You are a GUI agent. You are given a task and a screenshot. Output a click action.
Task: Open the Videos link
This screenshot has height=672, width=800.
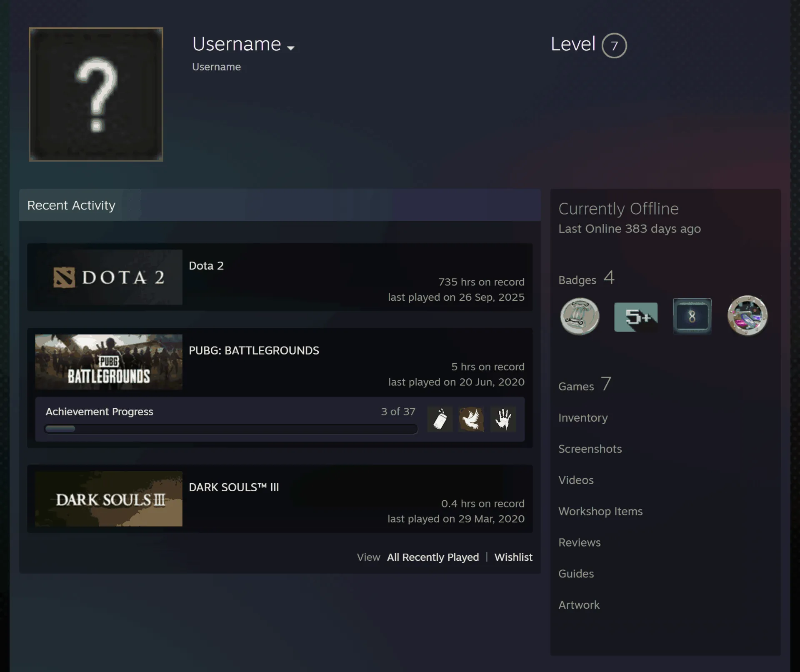coord(576,480)
